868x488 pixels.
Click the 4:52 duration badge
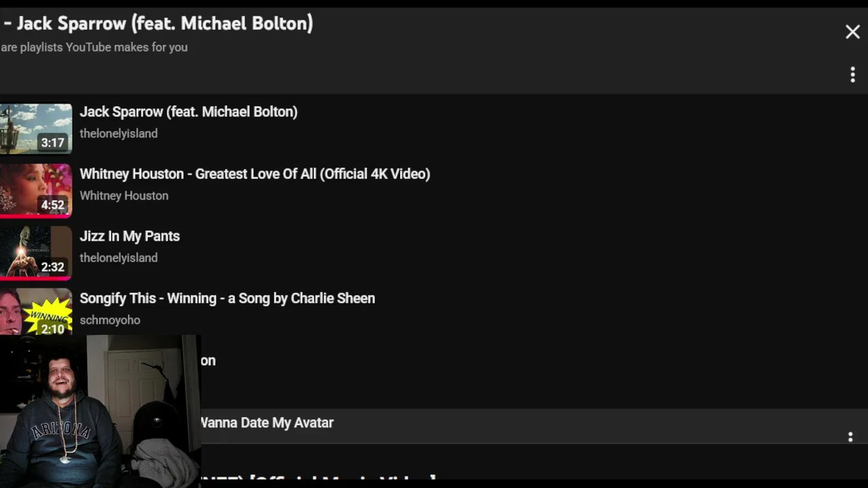52,205
